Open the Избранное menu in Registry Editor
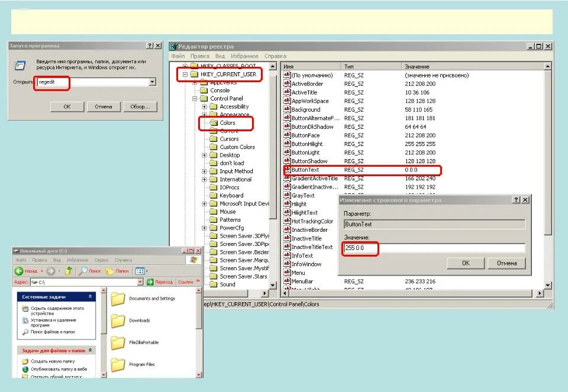568x392 pixels. point(244,56)
